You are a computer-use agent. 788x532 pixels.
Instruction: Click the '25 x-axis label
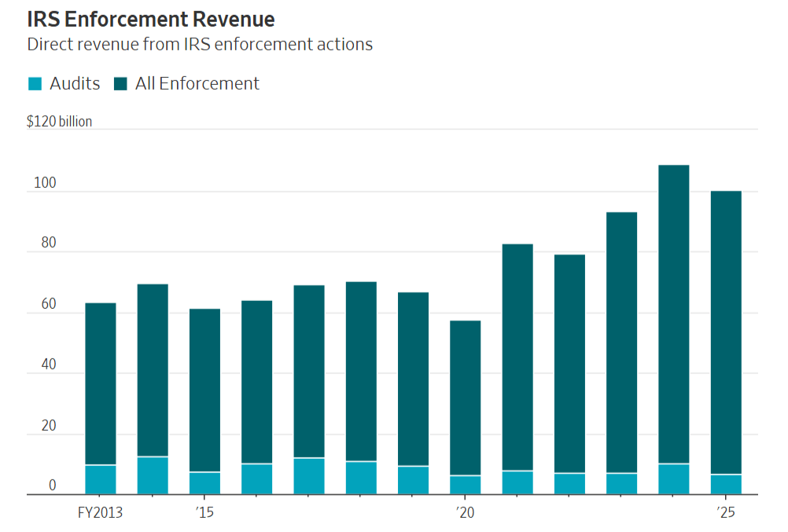(x=724, y=513)
